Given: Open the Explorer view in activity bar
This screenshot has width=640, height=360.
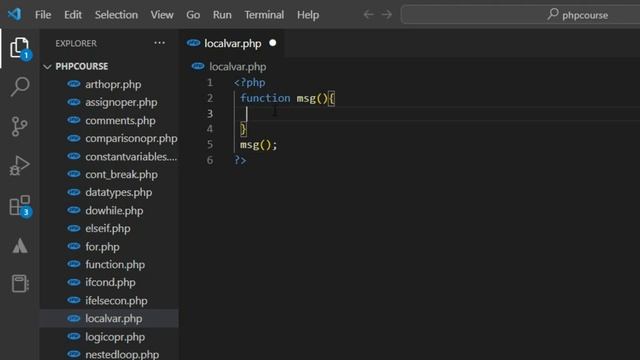Looking at the screenshot, I should (19, 48).
